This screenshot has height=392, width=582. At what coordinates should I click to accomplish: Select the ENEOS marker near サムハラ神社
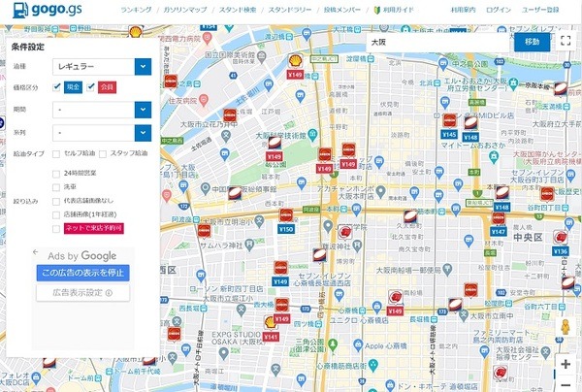click(204, 232)
